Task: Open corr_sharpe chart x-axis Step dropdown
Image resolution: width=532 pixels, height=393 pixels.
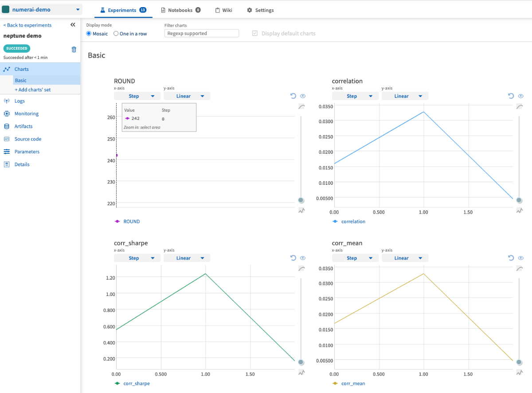Action: coord(137,258)
